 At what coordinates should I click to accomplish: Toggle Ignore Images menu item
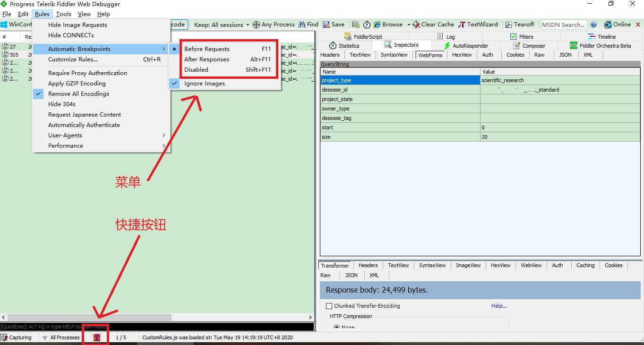coord(225,84)
